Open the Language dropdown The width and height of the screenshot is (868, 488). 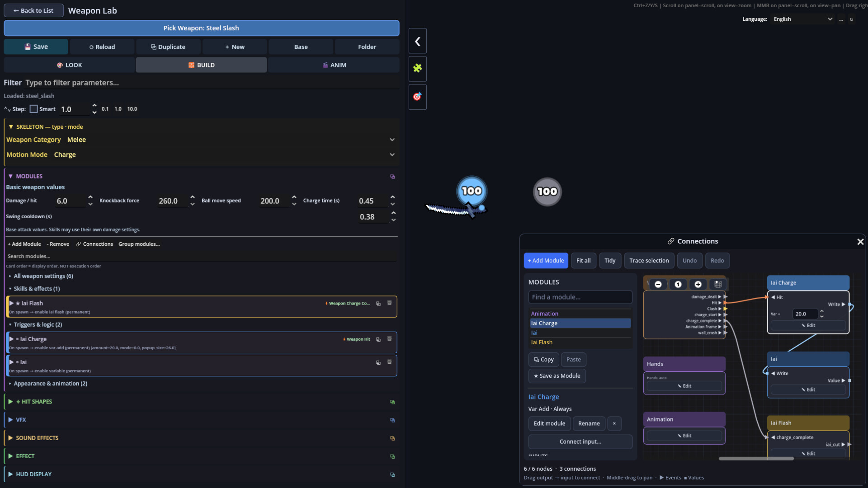[x=802, y=19]
